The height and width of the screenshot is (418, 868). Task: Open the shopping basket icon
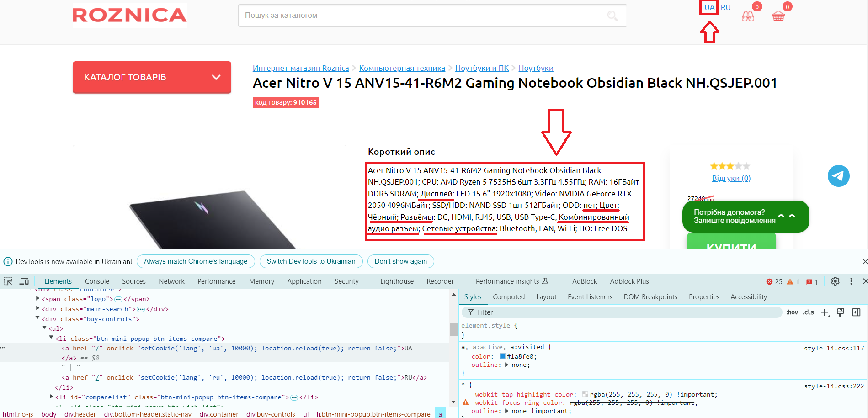pyautogui.click(x=778, y=16)
